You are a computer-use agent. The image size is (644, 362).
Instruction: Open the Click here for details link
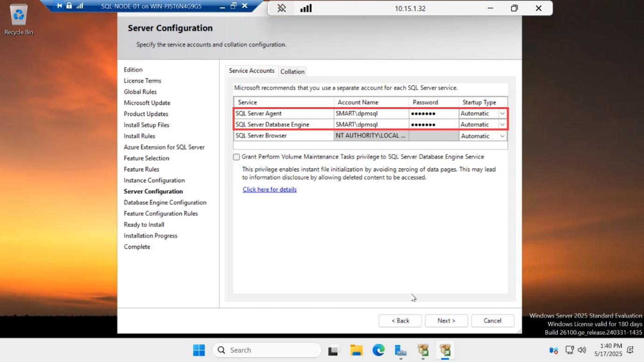coord(270,190)
